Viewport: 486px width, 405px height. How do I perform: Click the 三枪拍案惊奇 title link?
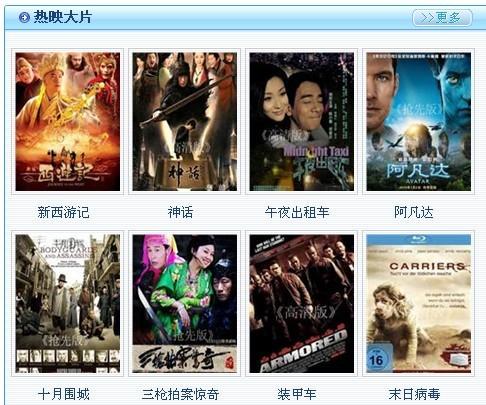coord(180,394)
